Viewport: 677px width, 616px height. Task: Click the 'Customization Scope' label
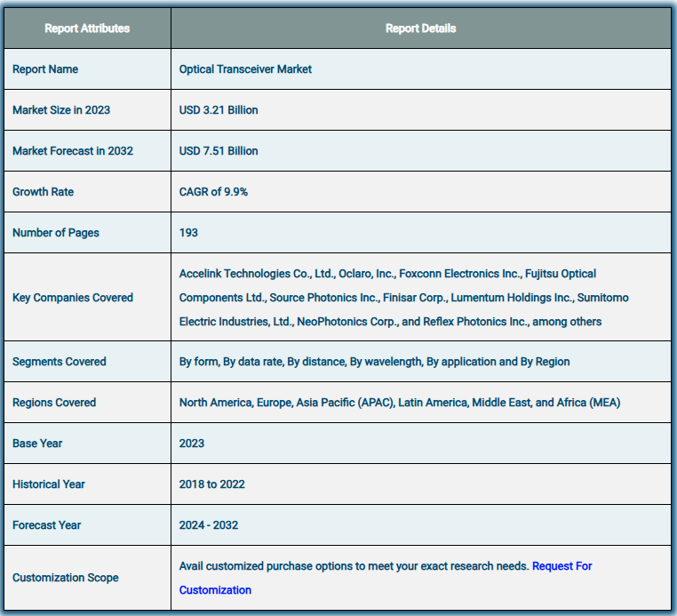(x=65, y=578)
